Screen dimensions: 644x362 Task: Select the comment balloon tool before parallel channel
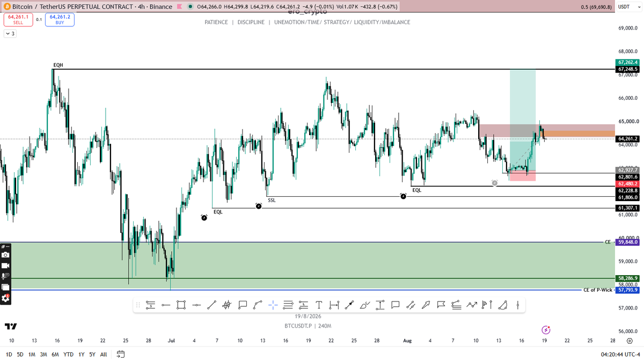pyautogui.click(x=396, y=305)
